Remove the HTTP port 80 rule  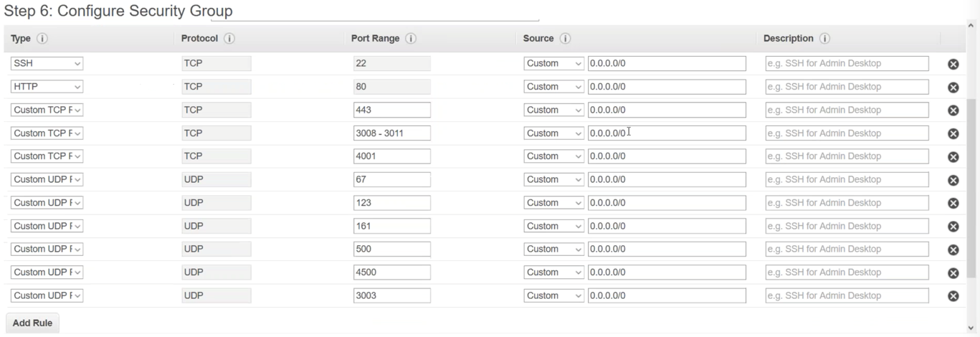[953, 87]
